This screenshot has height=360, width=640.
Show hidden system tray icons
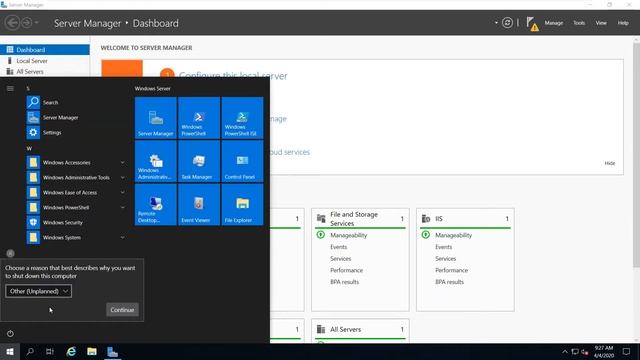tap(565, 351)
